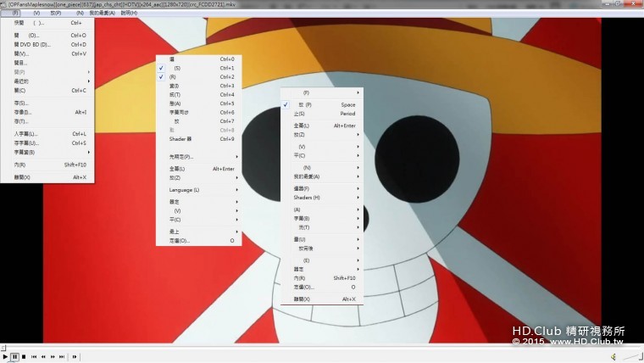Skip to previous file with skip-back button

tap(34, 357)
